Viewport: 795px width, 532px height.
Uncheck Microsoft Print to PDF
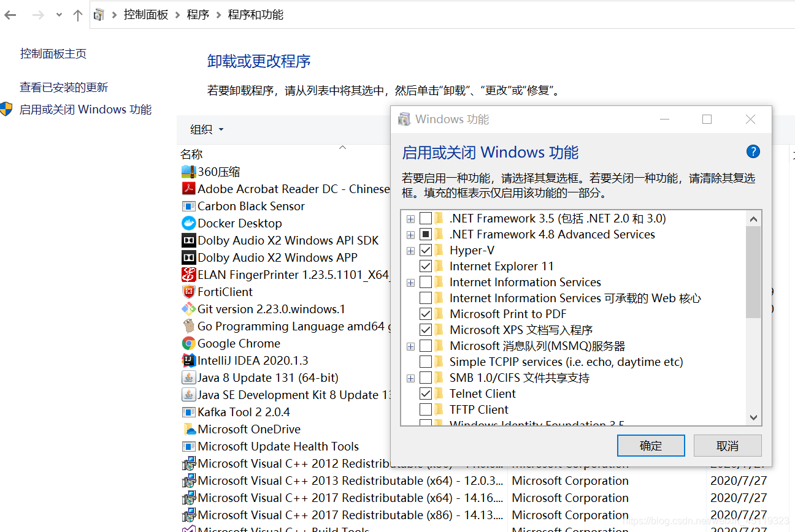(426, 314)
